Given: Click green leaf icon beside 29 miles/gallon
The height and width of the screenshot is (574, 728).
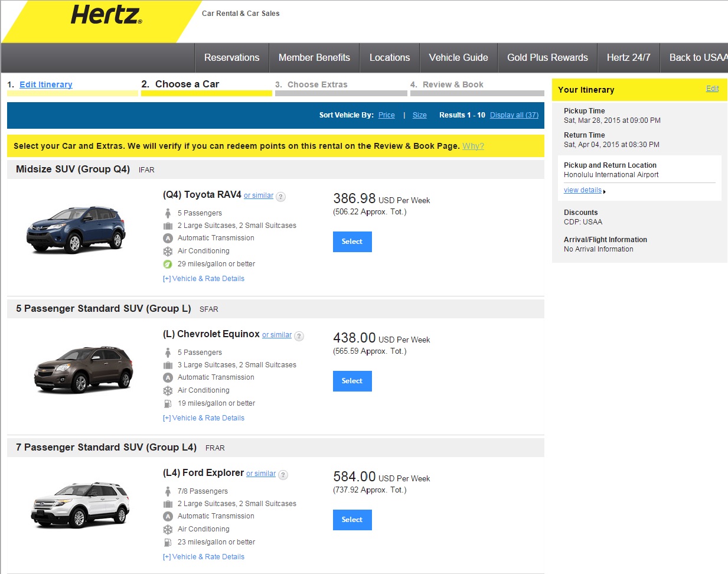Looking at the screenshot, I should (x=168, y=264).
